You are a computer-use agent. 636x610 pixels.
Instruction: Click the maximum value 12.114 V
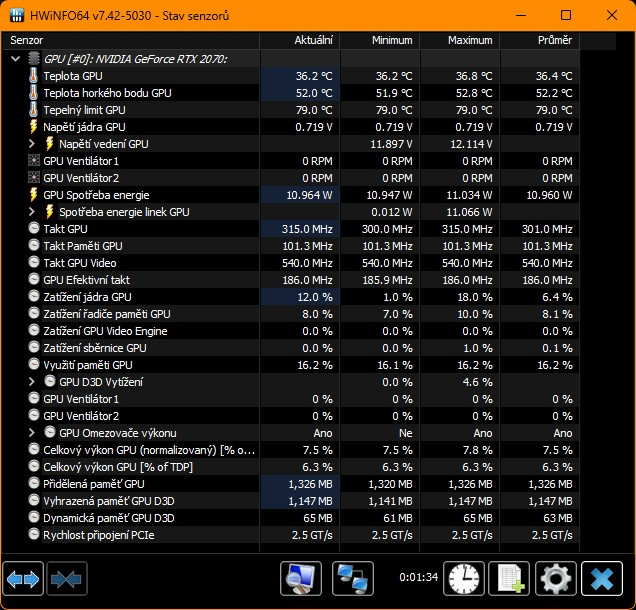tap(471, 144)
